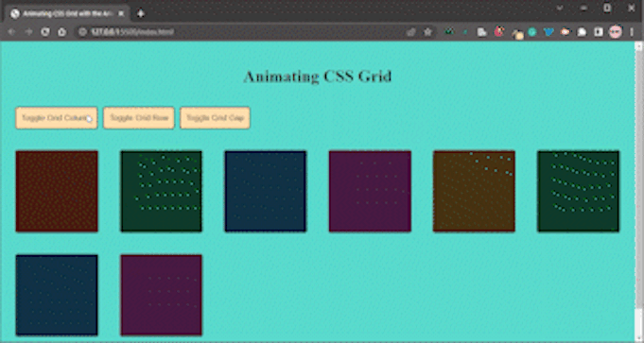This screenshot has height=343, width=644.
Task: Go to the browser home page icon
Action: click(x=61, y=31)
